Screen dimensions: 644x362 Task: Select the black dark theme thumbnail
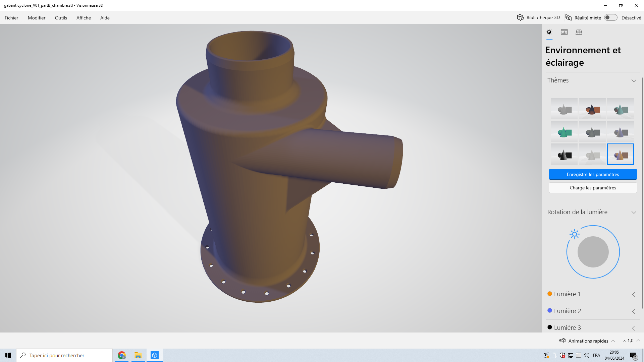tap(564, 155)
